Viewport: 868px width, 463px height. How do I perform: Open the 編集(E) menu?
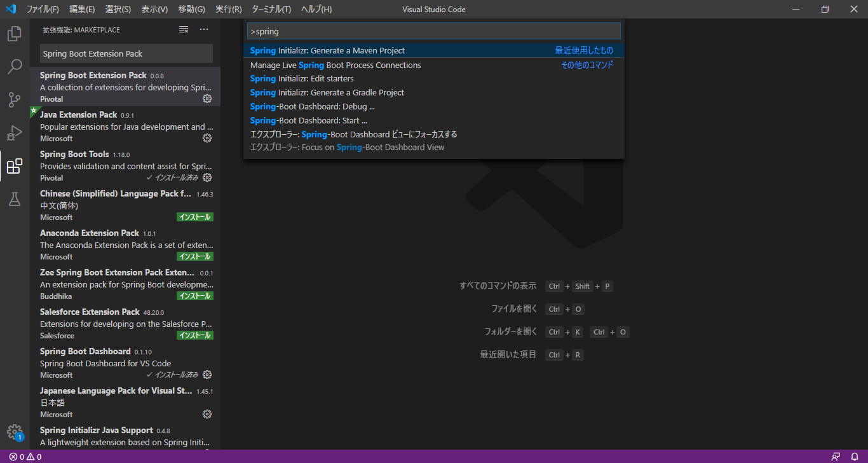click(82, 10)
